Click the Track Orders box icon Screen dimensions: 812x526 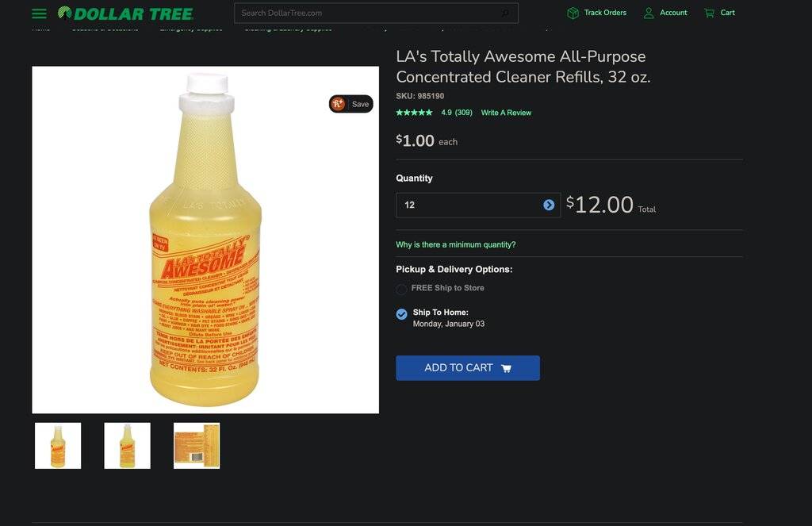pyautogui.click(x=573, y=13)
